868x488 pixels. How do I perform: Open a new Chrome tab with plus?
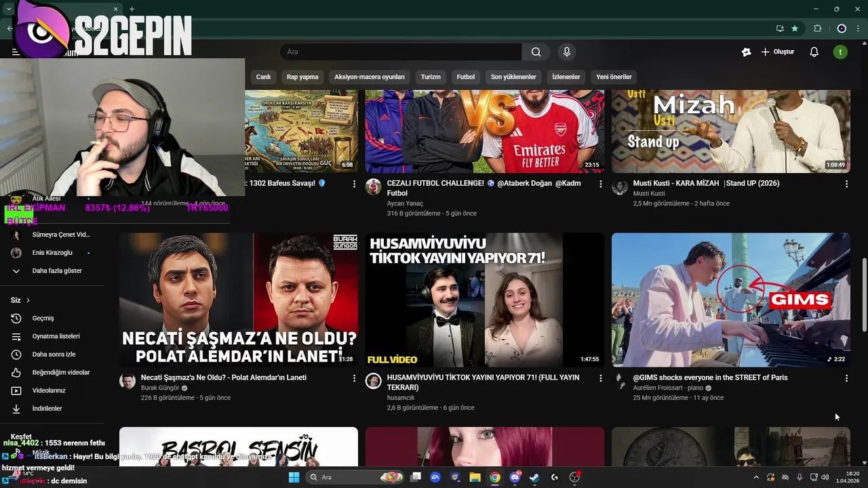132,9
